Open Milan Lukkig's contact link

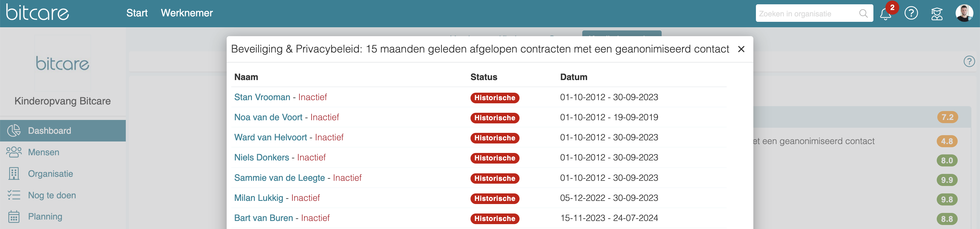[259, 198]
